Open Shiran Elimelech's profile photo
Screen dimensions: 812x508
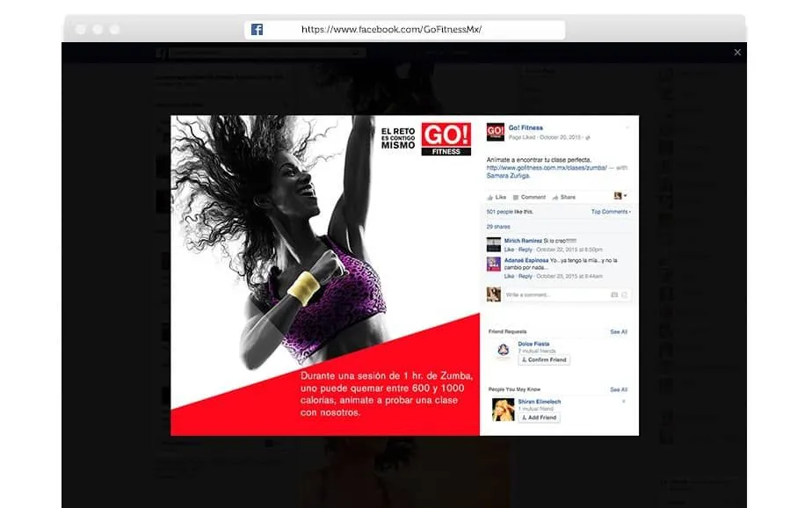tap(503, 410)
